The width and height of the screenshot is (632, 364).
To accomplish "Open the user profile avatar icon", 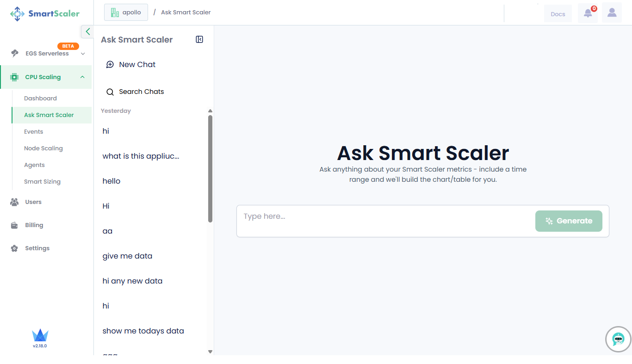I will [612, 13].
